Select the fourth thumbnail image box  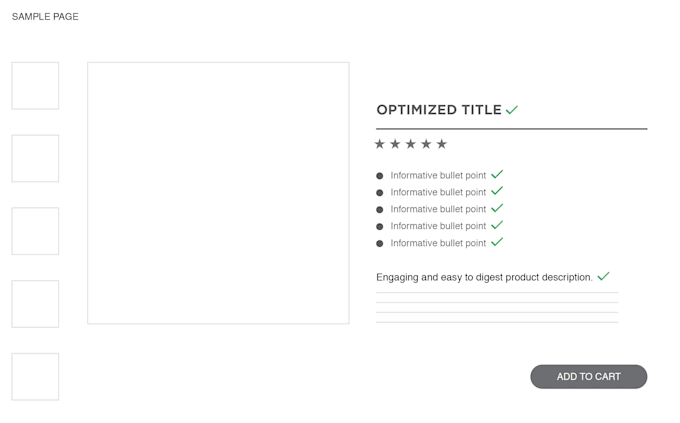35,304
